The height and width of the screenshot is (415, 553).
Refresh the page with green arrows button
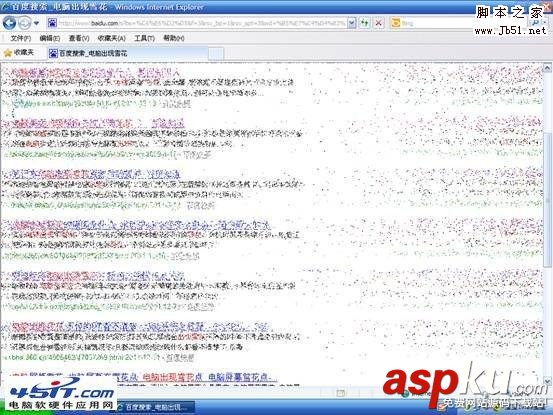coord(364,23)
